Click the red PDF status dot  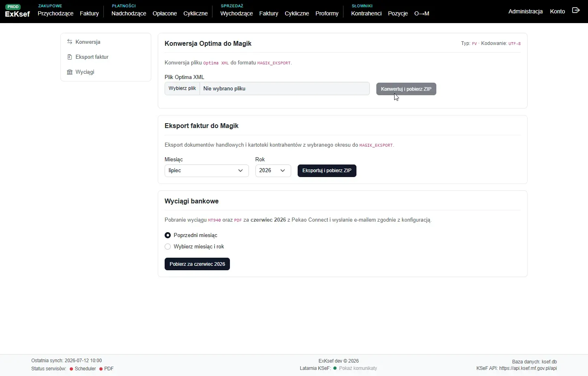[x=101, y=369]
